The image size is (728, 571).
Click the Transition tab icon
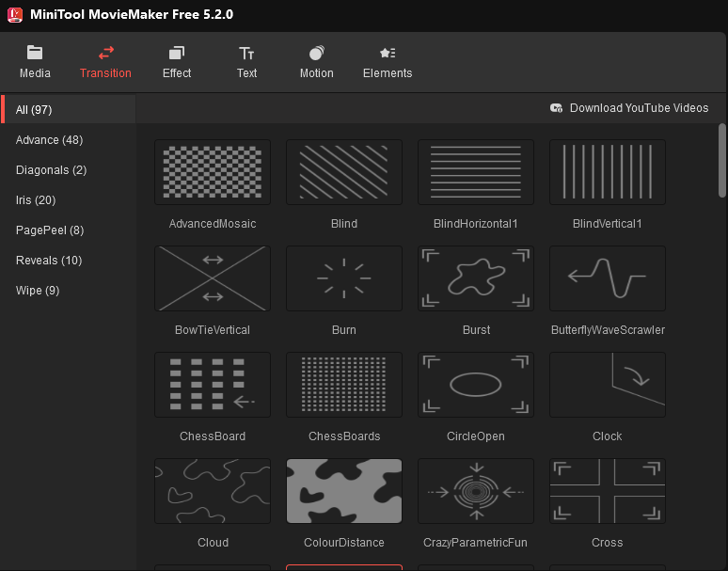(x=106, y=54)
